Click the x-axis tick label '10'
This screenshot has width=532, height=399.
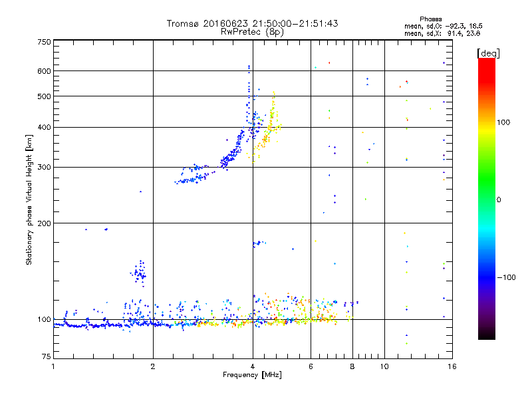(x=384, y=366)
